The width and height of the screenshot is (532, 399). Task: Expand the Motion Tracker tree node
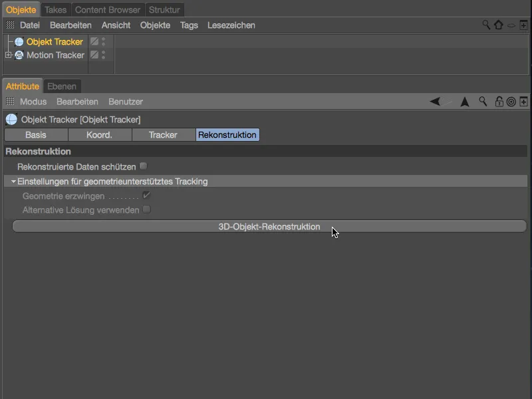click(x=9, y=55)
